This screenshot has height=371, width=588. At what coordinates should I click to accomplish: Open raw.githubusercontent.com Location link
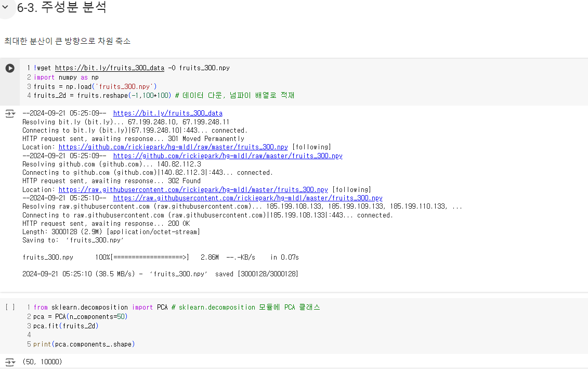click(193, 189)
